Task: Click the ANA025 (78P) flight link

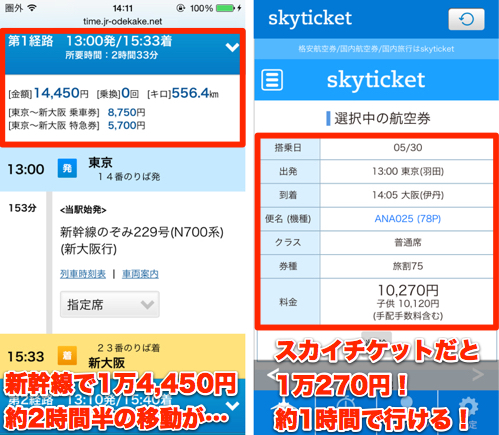Action: [408, 219]
